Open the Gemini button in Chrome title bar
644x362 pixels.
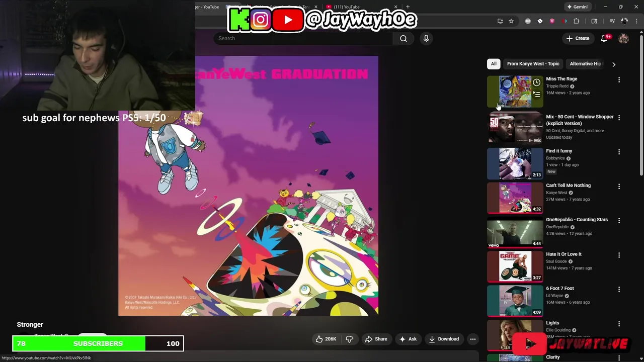(x=577, y=7)
